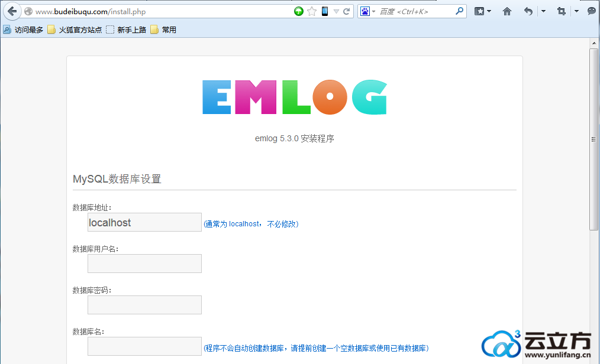
Task: Click the URL address bar text
Action: [x=91, y=11]
